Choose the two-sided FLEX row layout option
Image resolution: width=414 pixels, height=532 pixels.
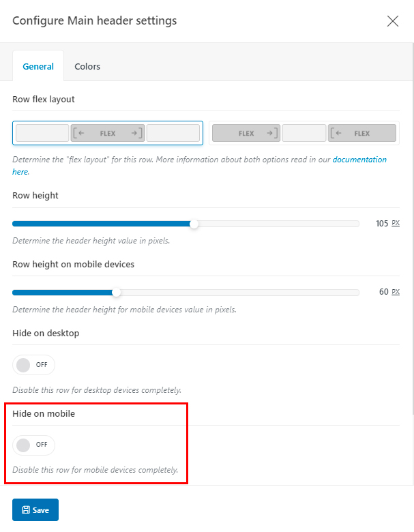[x=304, y=133]
